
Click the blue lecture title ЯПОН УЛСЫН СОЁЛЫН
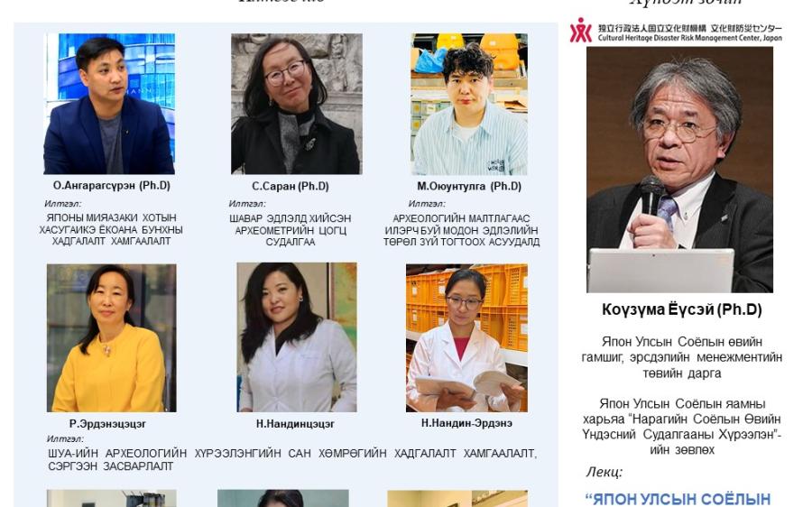pos(678,499)
